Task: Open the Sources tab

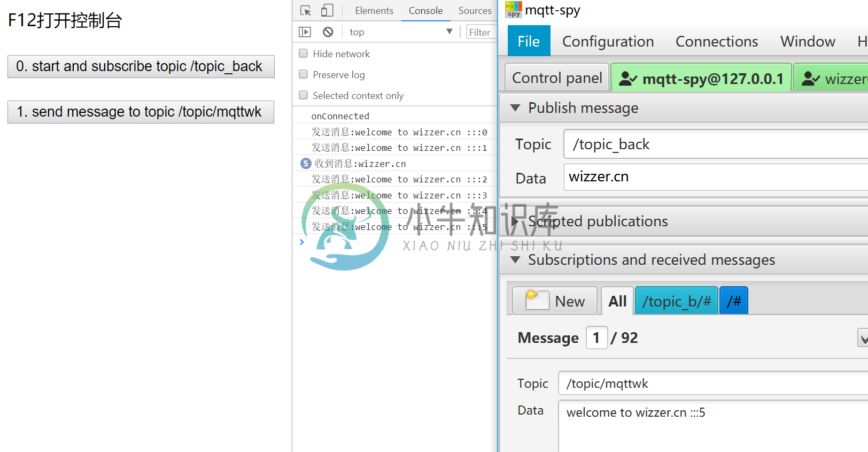Action: pos(475,11)
